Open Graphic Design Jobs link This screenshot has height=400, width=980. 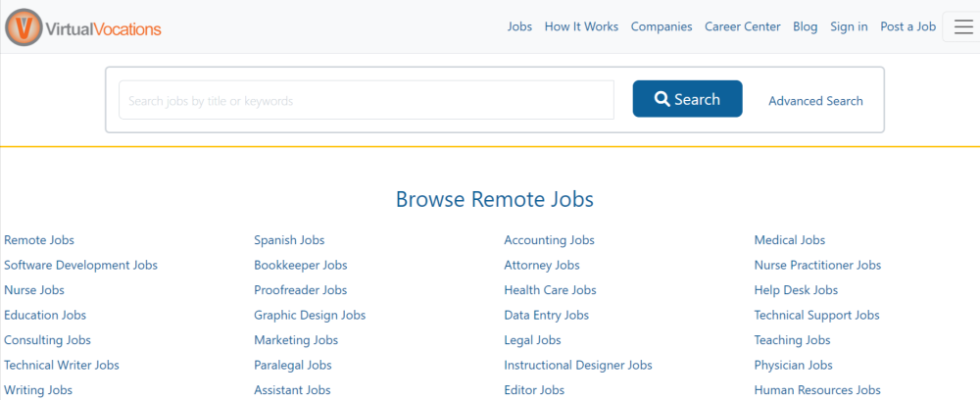point(310,315)
